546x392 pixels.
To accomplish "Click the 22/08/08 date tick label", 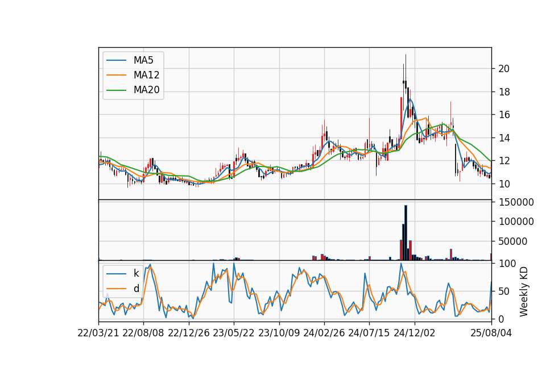I will click(x=143, y=333).
